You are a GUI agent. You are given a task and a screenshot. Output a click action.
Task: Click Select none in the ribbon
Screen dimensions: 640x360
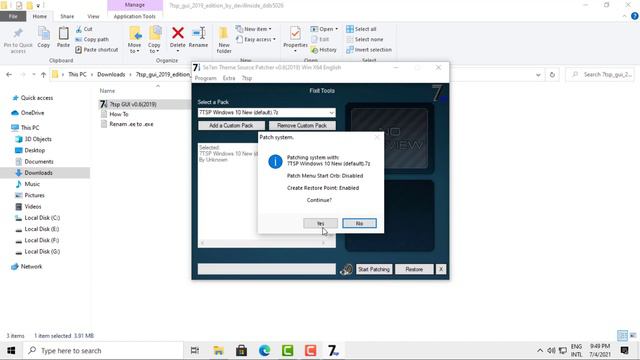coord(364,40)
